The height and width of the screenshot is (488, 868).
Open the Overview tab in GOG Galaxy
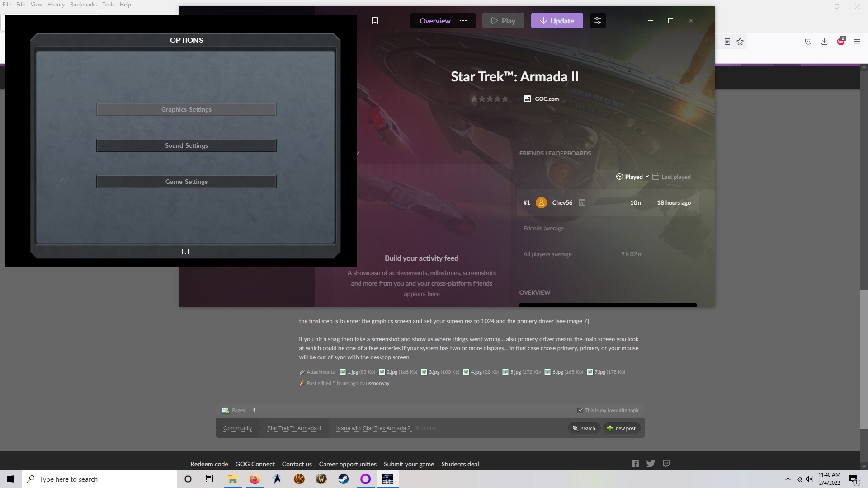(435, 21)
